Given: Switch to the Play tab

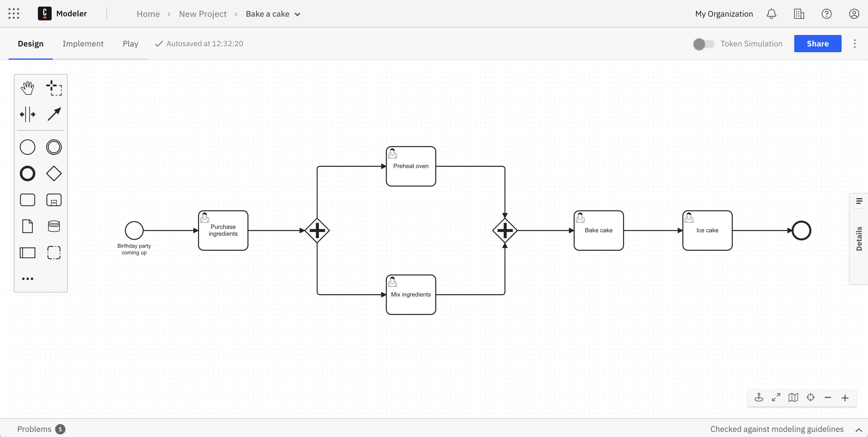Looking at the screenshot, I should [x=131, y=44].
